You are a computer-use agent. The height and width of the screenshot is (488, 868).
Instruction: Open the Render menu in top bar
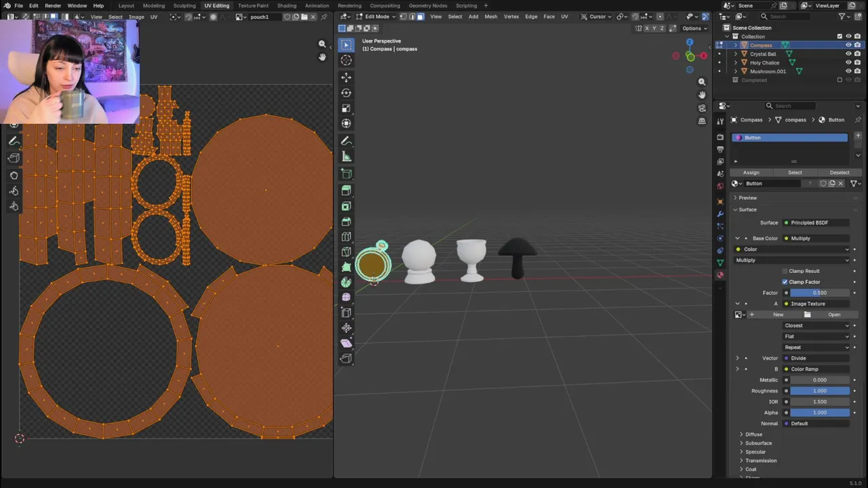coord(53,5)
